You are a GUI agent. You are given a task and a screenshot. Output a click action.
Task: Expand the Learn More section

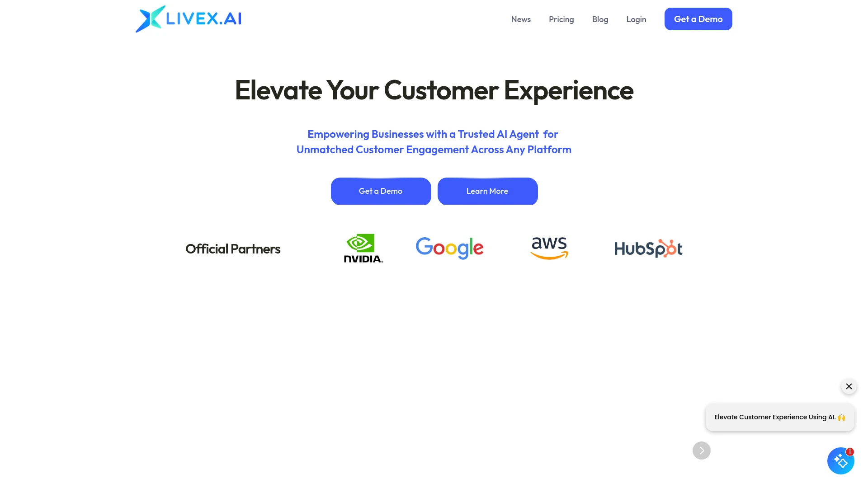487,191
